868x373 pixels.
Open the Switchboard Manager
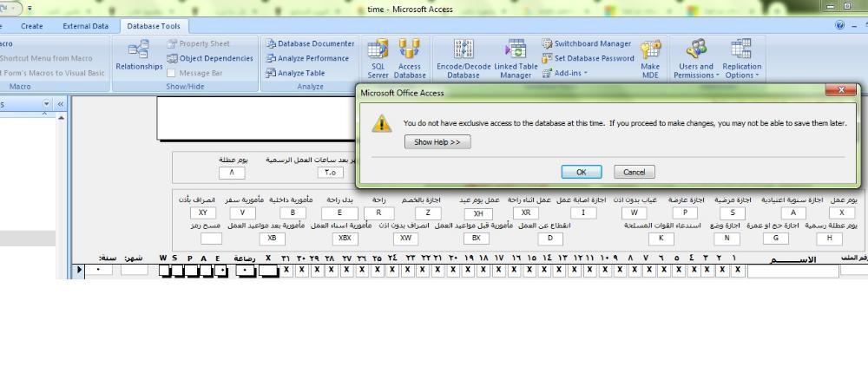tap(586, 43)
